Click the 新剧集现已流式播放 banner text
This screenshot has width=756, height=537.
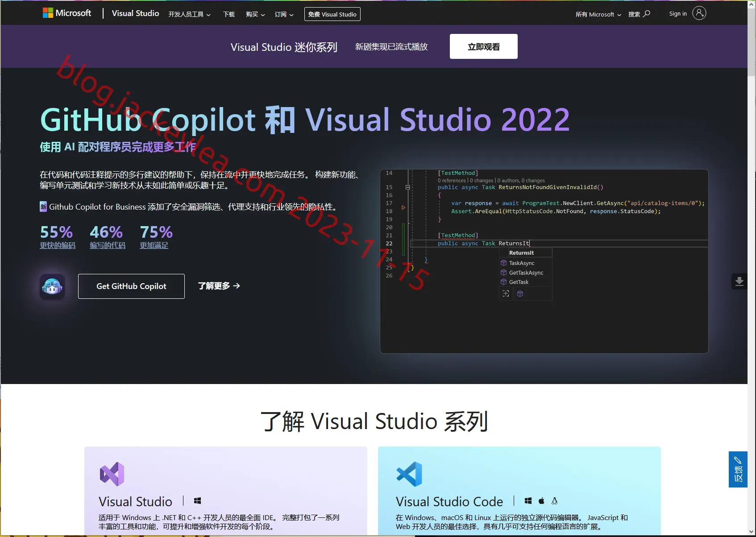coord(391,47)
